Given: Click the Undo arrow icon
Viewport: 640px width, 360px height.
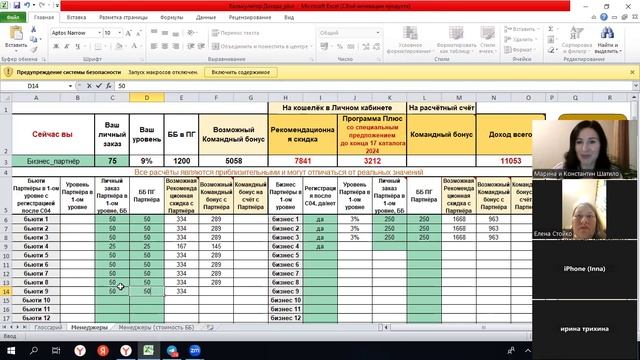Looking at the screenshot, I should pos(28,5).
